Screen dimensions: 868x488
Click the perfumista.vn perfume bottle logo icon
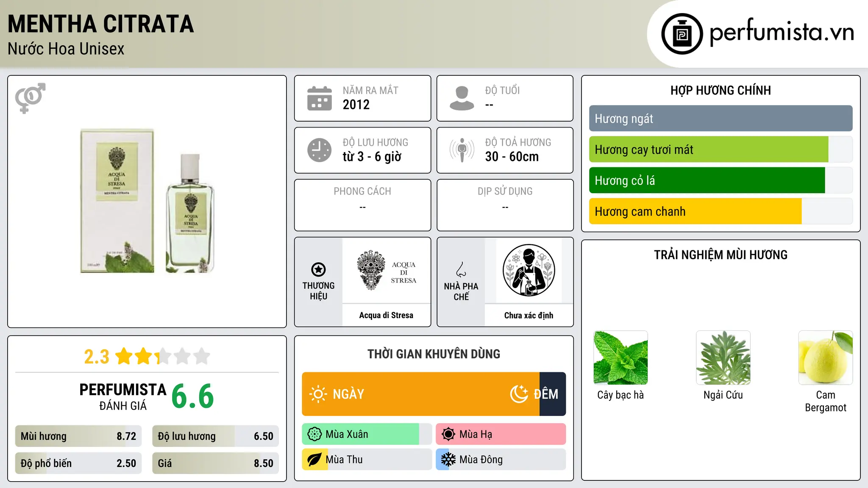(x=682, y=34)
